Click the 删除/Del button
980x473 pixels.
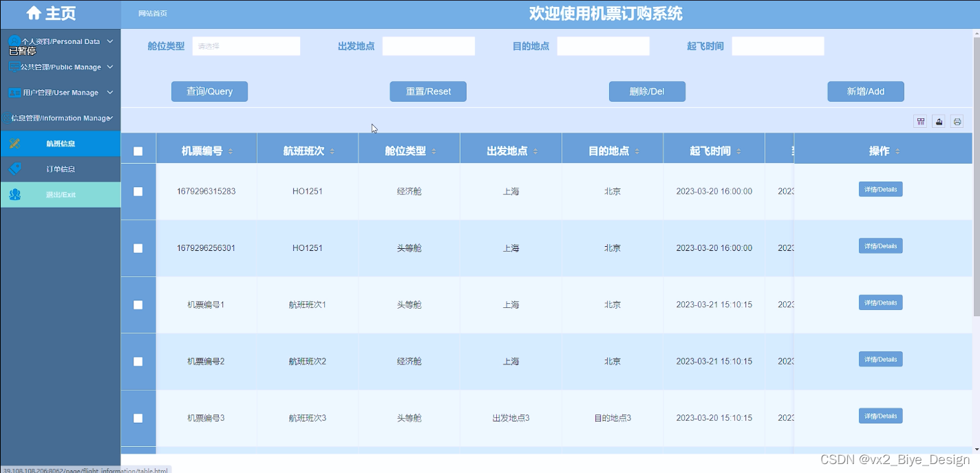pyautogui.click(x=647, y=91)
